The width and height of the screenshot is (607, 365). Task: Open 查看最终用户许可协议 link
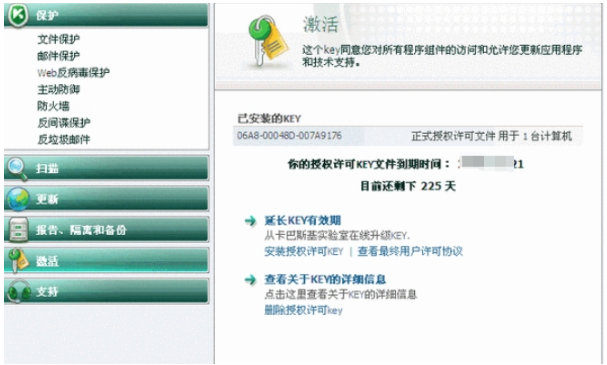410,252
